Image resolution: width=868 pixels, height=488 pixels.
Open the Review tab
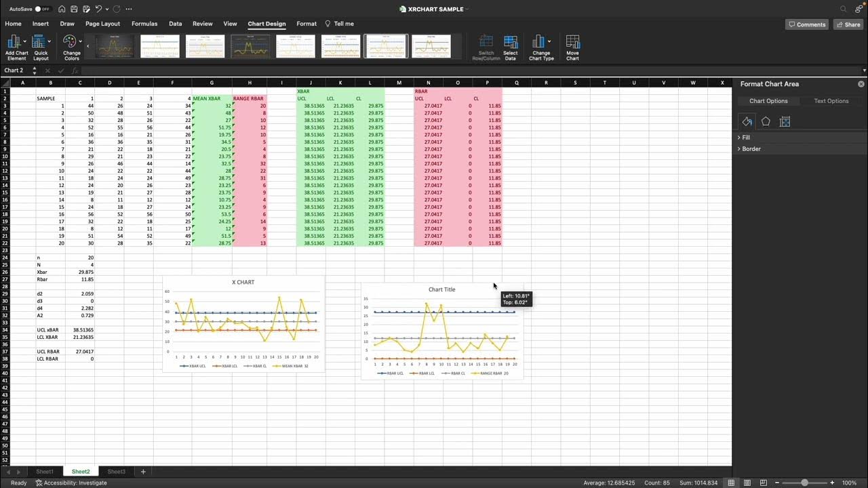(x=202, y=24)
